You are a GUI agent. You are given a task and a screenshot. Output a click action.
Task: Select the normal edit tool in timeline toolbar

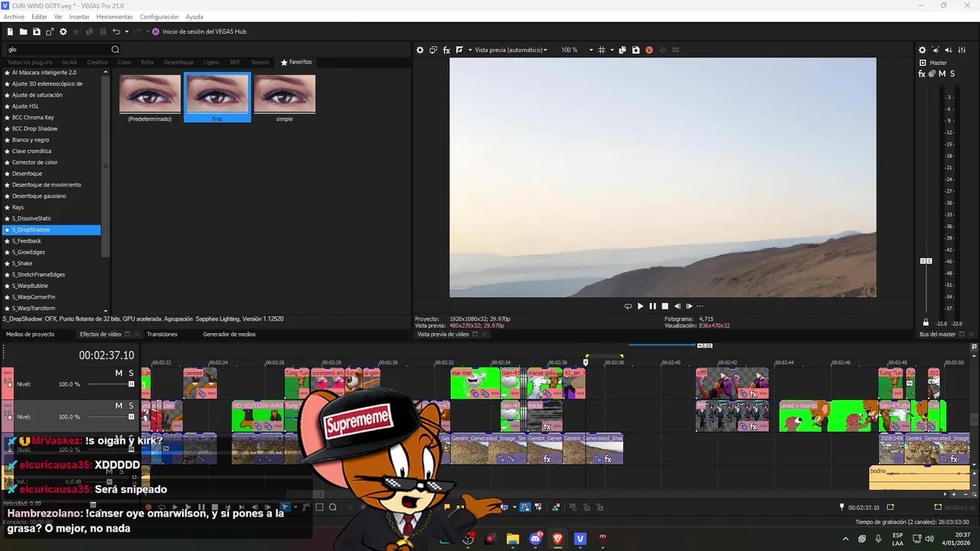click(286, 507)
